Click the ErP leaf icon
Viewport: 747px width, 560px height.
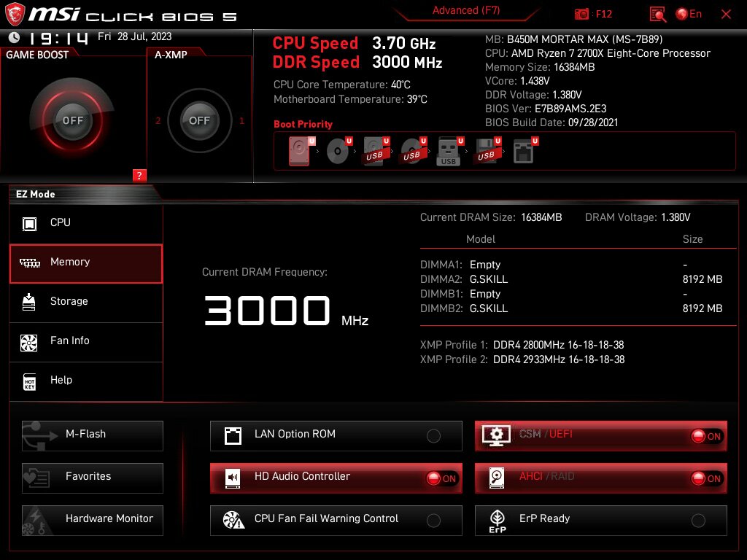pyautogui.click(x=498, y=521)
